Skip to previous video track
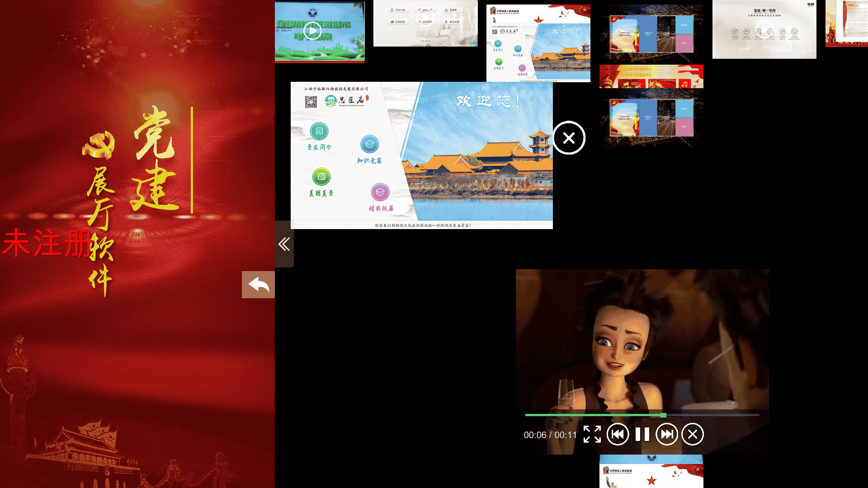 618,434
